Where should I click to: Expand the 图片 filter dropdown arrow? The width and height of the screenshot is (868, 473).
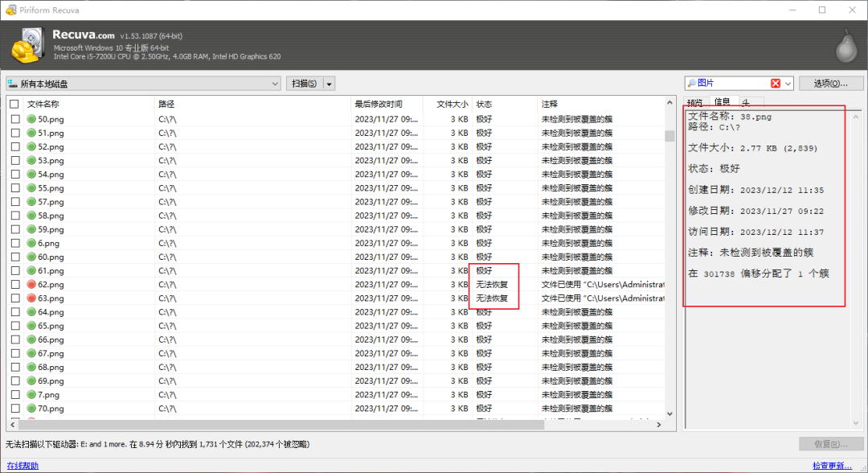(x=788, y=83)
